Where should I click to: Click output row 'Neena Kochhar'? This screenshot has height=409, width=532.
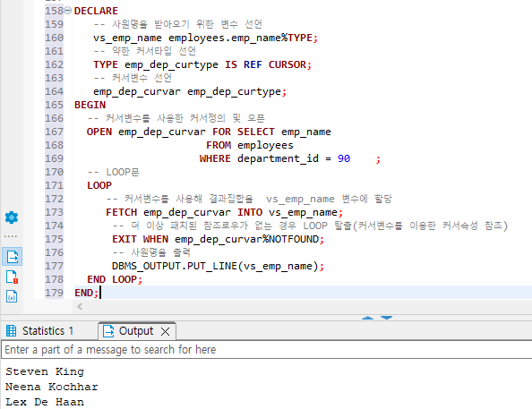pyautogui.click(x=52, y=387)
